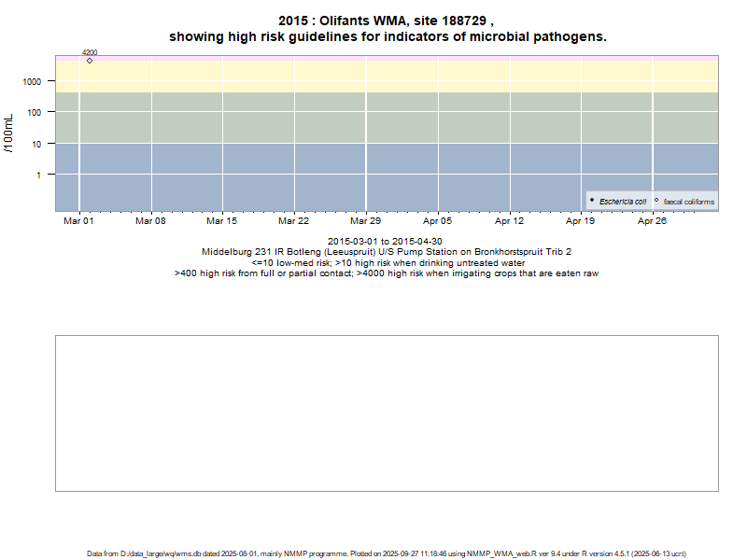Click the blue data source footer text
Image resolution: width=747 pixels, height=560 pixels.
387,553
